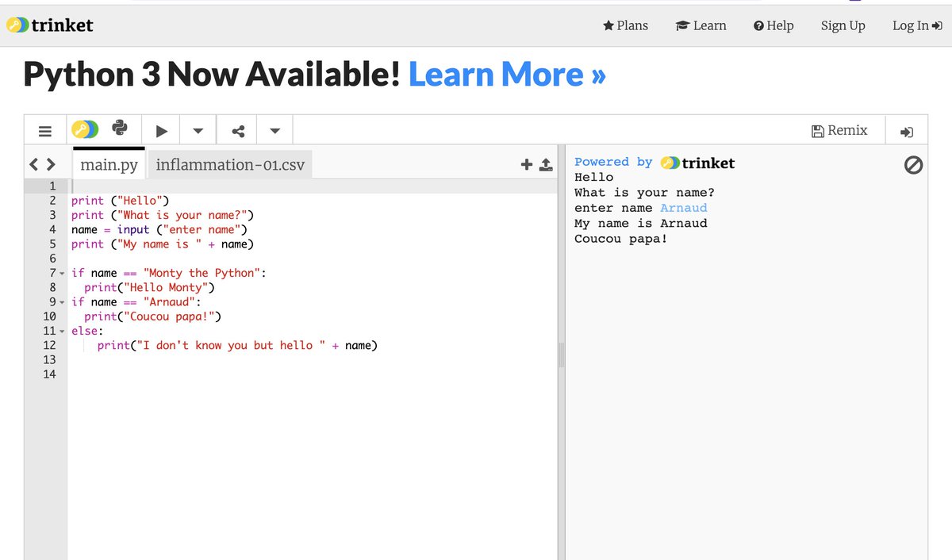
Task: Collapse the code fold on line 7
Action: click(x=62, y=274)
